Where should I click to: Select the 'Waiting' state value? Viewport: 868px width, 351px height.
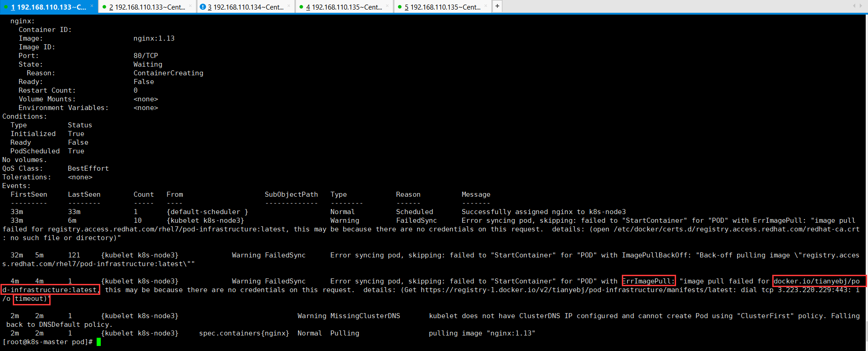(x=148, y=64)
